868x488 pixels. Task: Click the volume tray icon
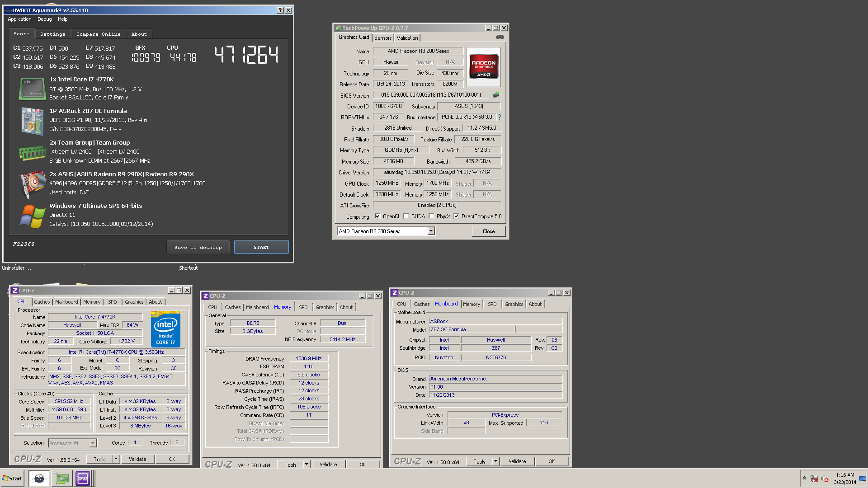825,479
